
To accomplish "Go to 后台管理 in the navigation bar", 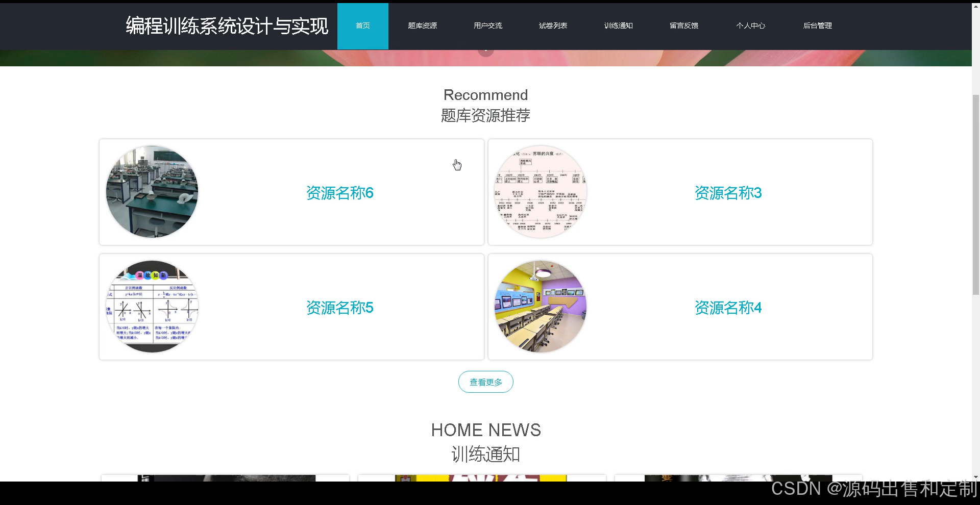I will pyautogui.click(x=817, y=26).
